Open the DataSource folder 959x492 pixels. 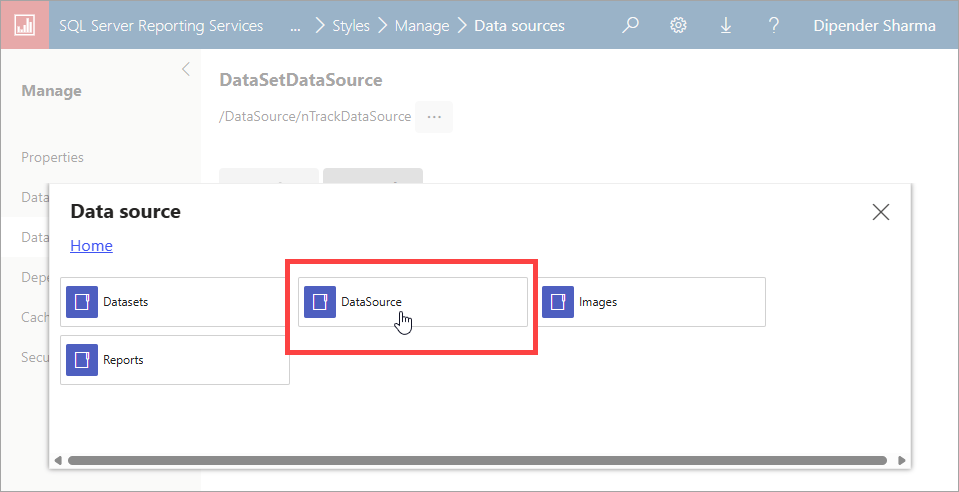(x=413, y=302)
